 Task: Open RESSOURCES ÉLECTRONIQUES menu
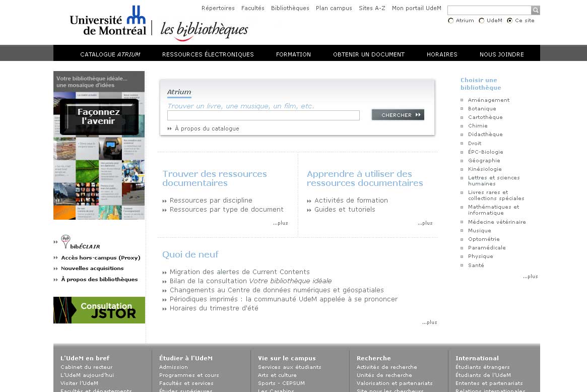click(208, 54)
